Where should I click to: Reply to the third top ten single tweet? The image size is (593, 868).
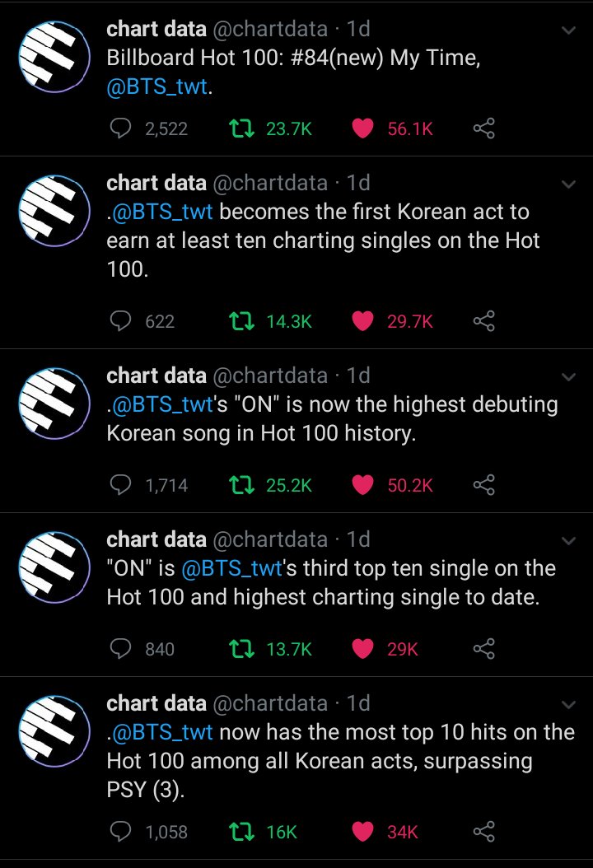point(121,649)
